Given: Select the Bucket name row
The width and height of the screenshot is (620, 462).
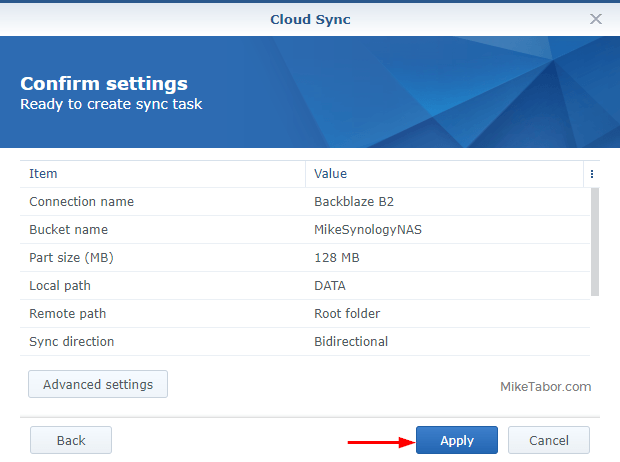Looking at the screenshot, I should [305, 230].
